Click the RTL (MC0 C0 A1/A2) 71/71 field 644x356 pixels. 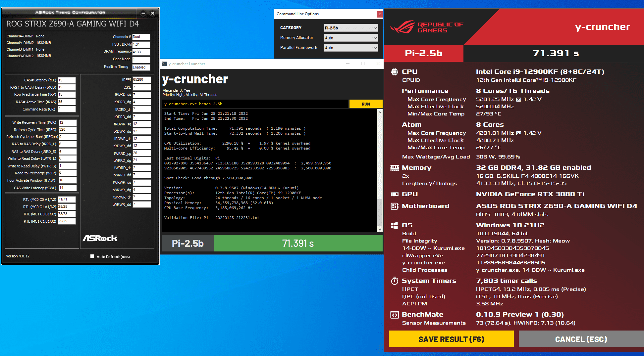[67, 200]
